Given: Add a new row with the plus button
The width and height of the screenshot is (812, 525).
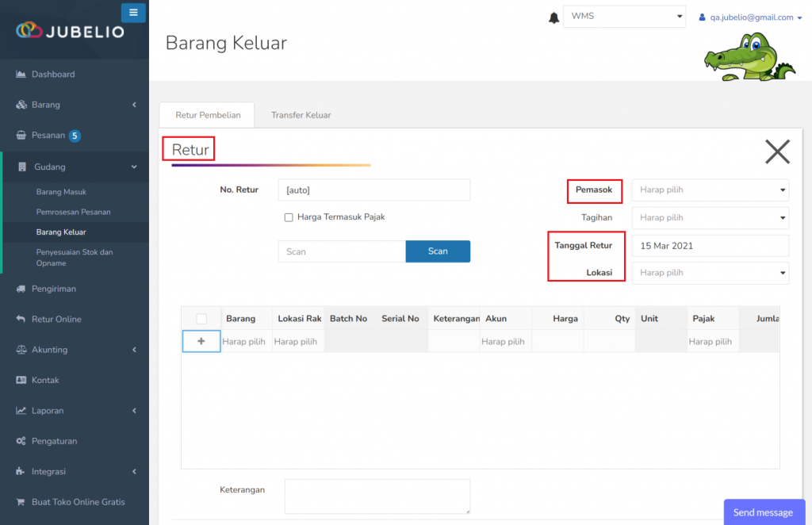Looking at the screenshot, I should click(201, 341).
